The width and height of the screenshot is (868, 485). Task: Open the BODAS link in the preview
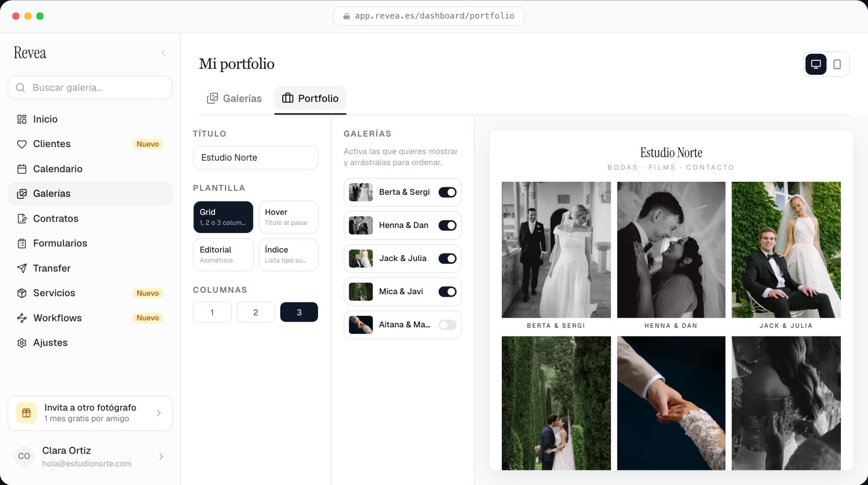click(x=622, y=167)
